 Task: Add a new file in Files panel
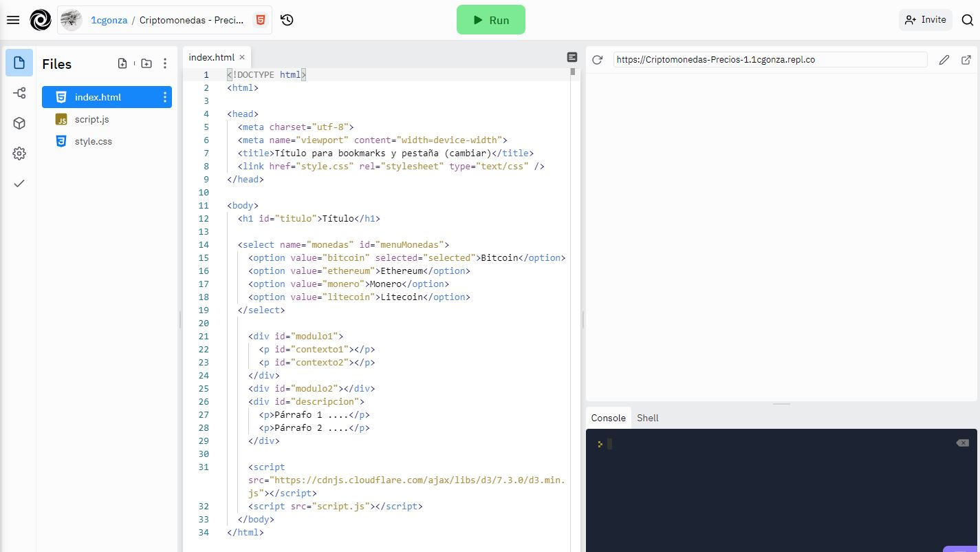tap(122, 63)
